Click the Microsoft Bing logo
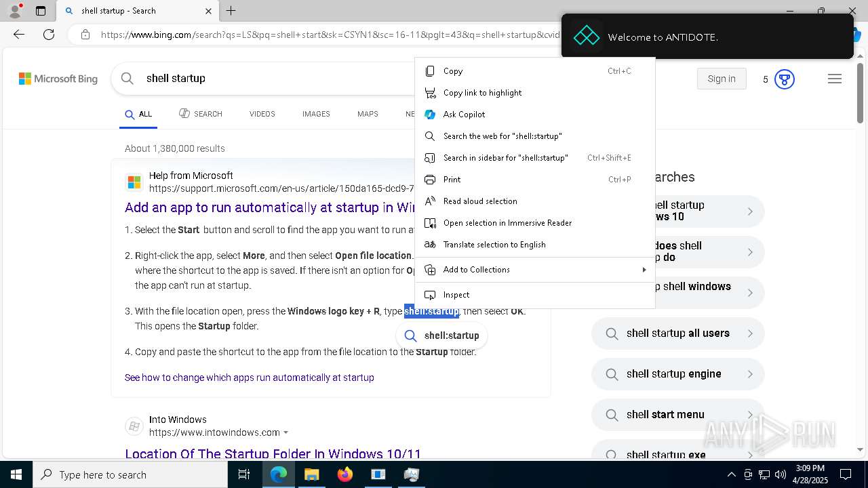 pyautogui.click(x=58, y=79)
